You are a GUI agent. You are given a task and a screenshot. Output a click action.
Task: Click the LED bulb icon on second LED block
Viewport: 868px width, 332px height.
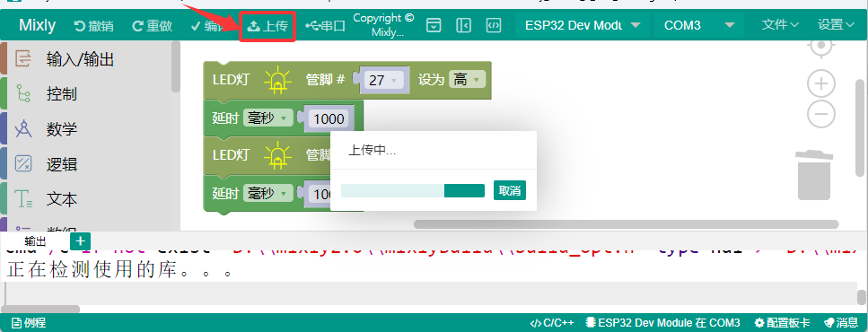(x=278, y=156)
